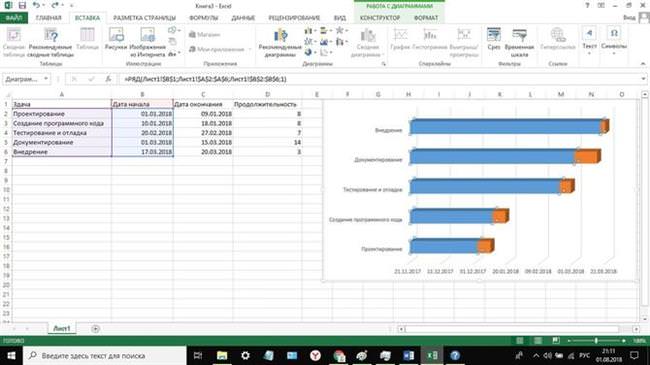Click the Save icon in the quick access toolbar
This screenshot has width=650, height=365.
(22, 5)
